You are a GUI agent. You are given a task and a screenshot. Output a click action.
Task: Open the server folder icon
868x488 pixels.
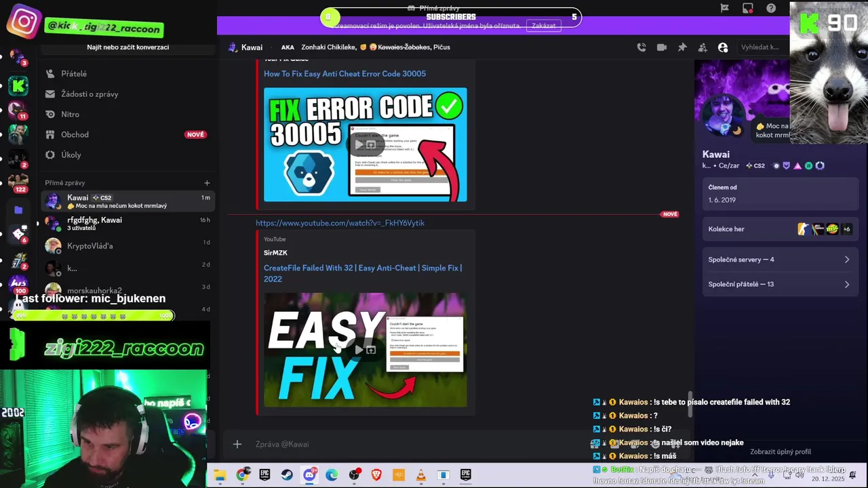click(x=18, y=210)
